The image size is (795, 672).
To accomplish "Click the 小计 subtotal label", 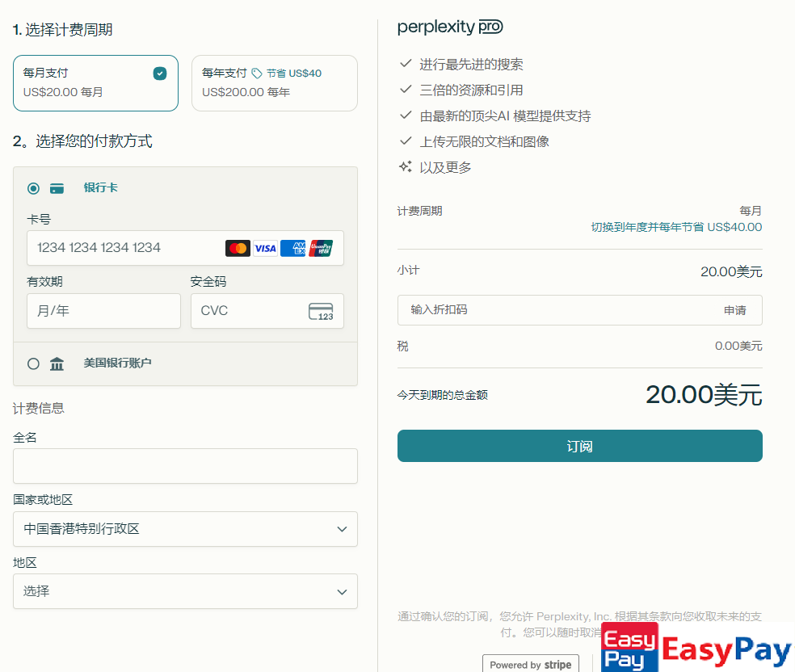I will (408, 271).
